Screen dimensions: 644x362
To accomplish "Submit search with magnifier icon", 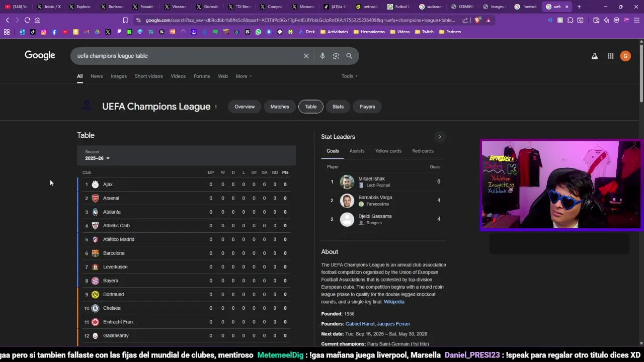I will (x=349, y=56).
